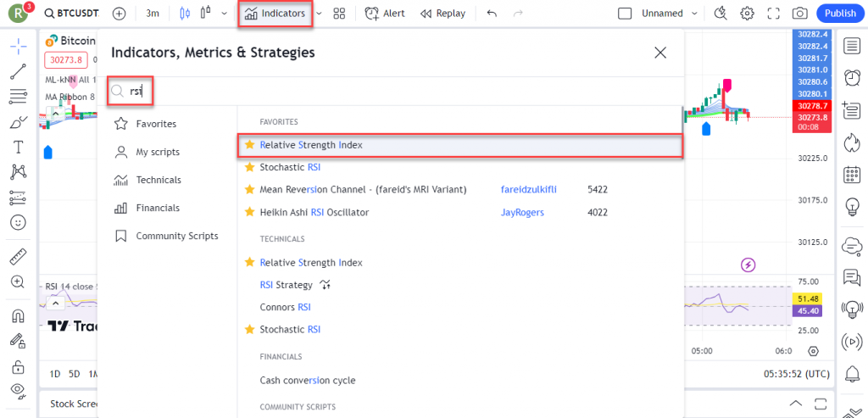Start bar Replay mode
868x418 pixels.
point(442,14)
